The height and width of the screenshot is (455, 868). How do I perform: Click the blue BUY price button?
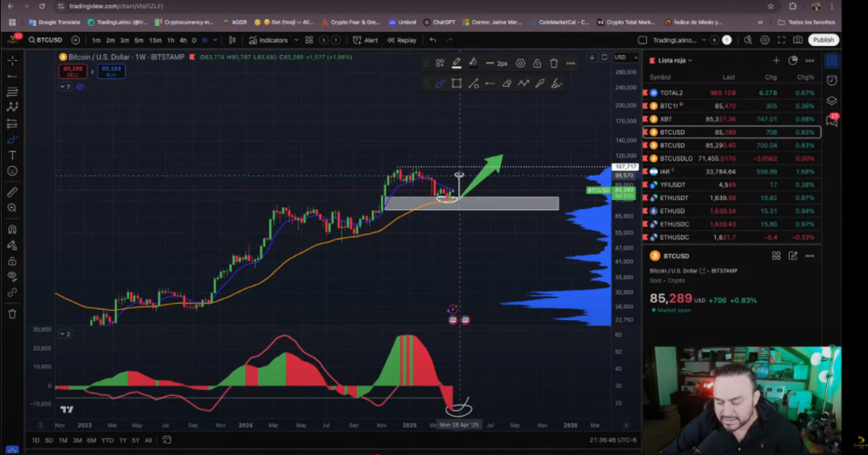[x=111, y=72]
